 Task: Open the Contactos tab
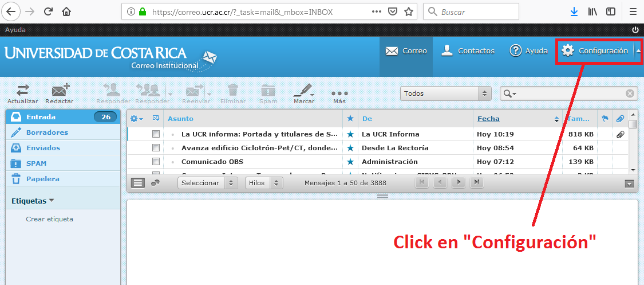click(468, 51)
